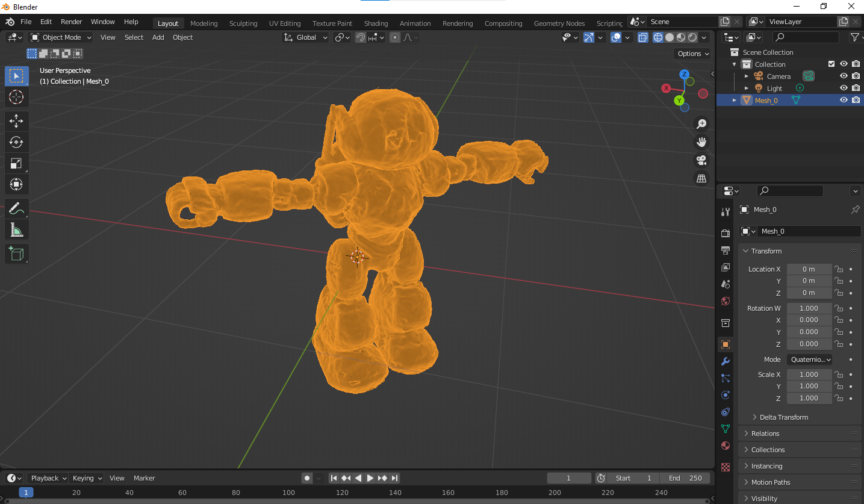Choose the Add Cube tool

(16, 254)
